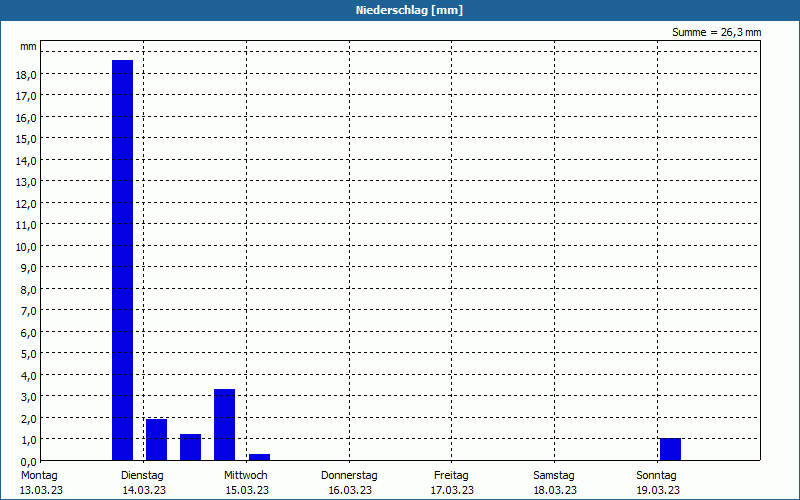This screenshot has width=800, height=500.
Task: Click the "0,0" y-axis value
Action: [x=29, y=462]
